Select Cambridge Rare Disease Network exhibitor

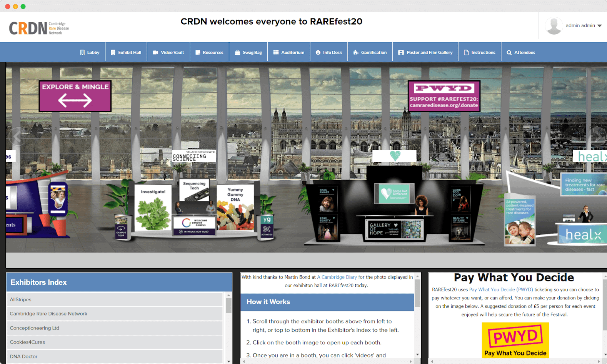[x=115, y=314]
